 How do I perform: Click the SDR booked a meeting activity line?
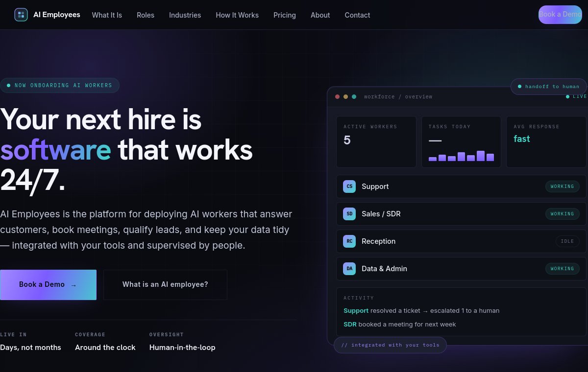400,325
